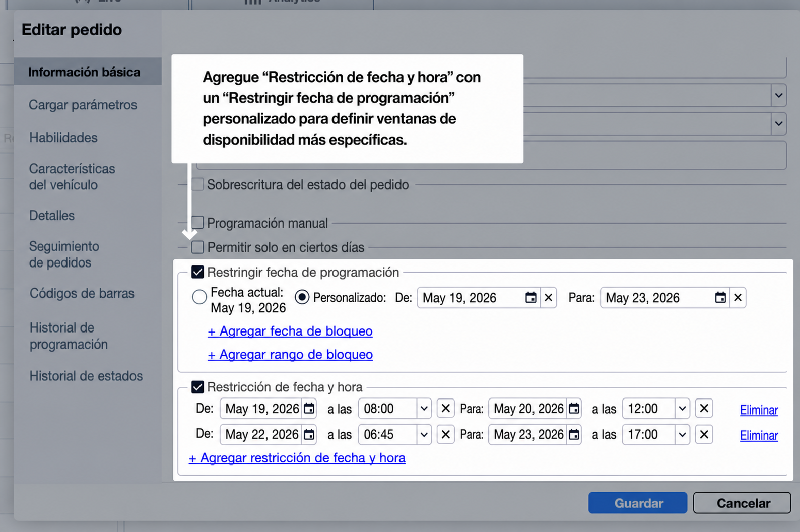Open the Cargar parámetros section
This screenshot has height=532, width=800.
click(x=83, y=105)
